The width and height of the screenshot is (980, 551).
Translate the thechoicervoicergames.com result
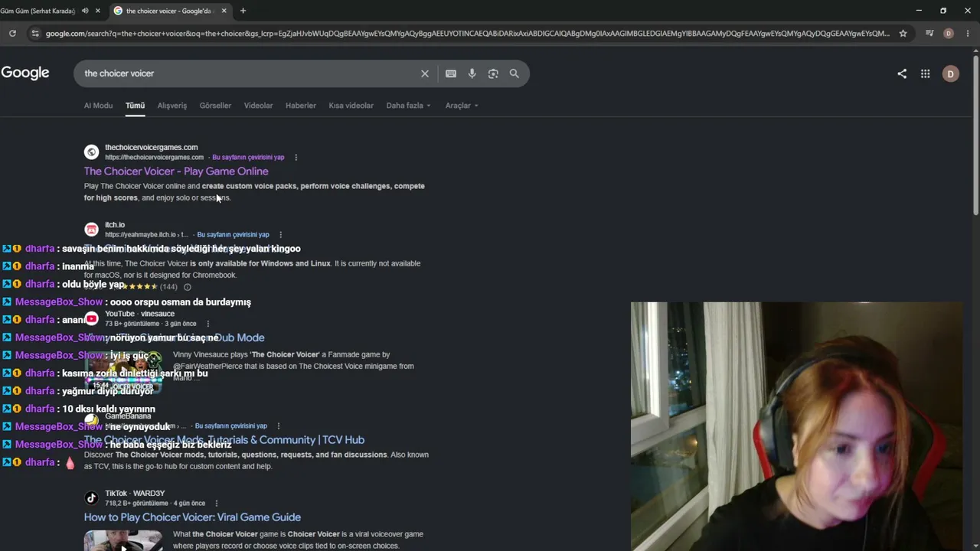point(248,158)
